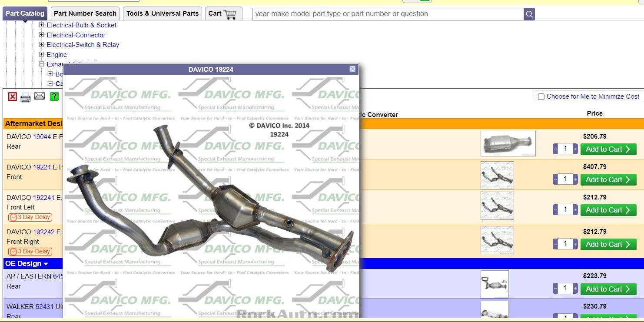
Task: Open the clock icon on Front Left 3 Day Delay
Action: (13, 217)
